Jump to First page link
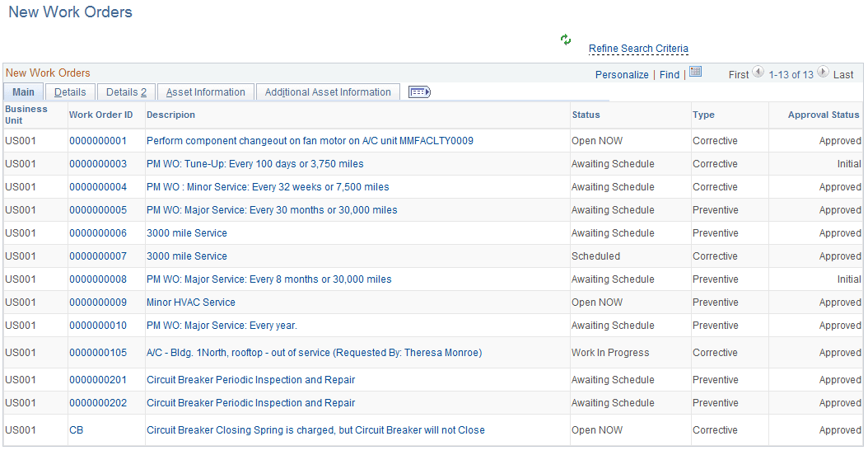This screenshot has height=455, width=868. coord(739,75)
